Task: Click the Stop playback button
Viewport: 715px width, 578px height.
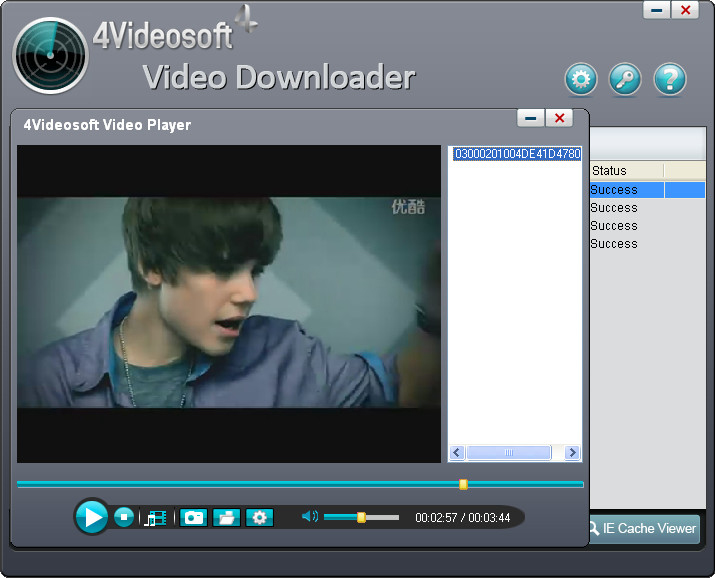Action: 123,517
